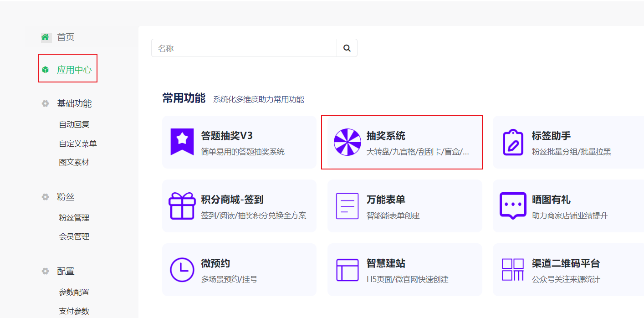Click the 智慧建站 page layout icon

tap(347, 270)
